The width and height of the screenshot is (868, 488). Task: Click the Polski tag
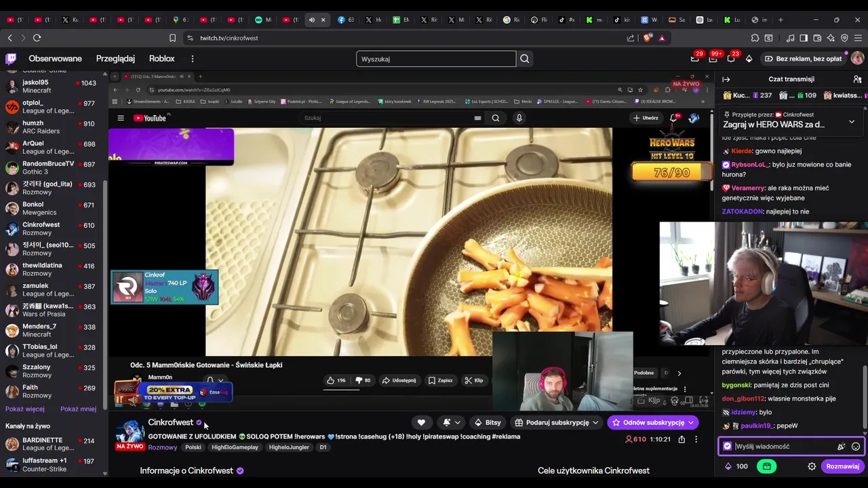193,447
